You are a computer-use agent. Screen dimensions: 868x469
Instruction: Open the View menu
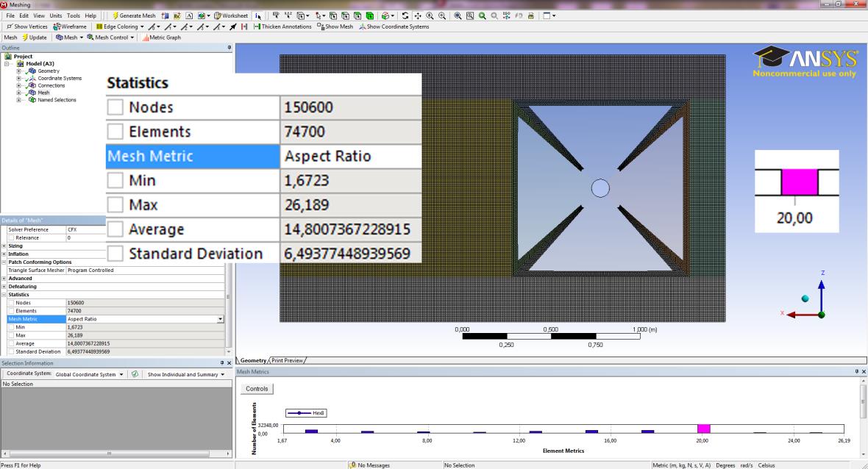[x=39, y=15]
